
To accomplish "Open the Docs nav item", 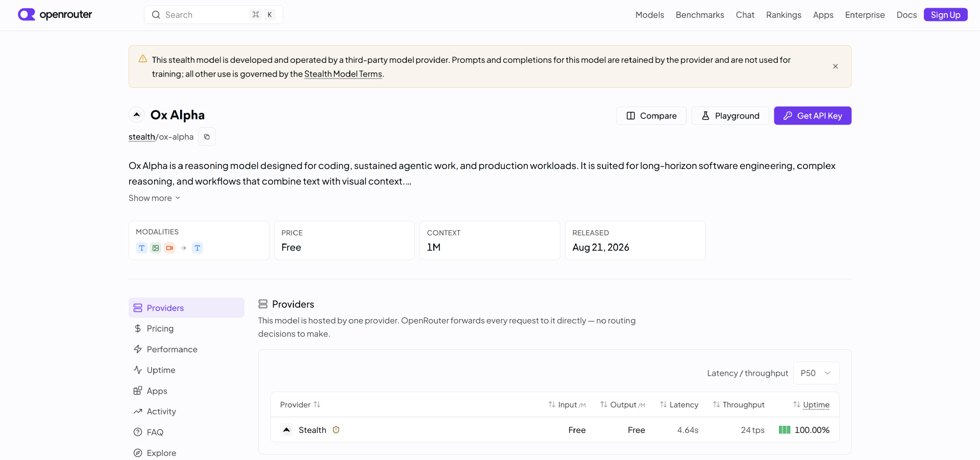I will tap(906, 15).
